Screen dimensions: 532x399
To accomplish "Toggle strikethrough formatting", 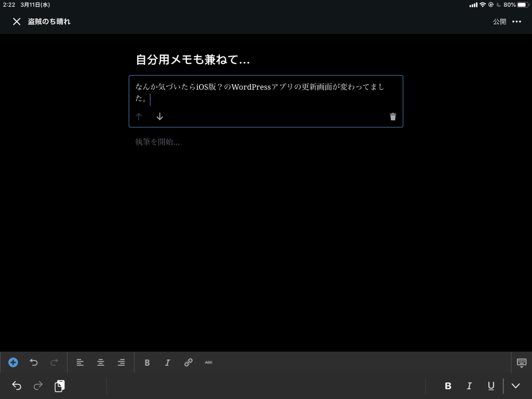I will [x=208, y=363].
